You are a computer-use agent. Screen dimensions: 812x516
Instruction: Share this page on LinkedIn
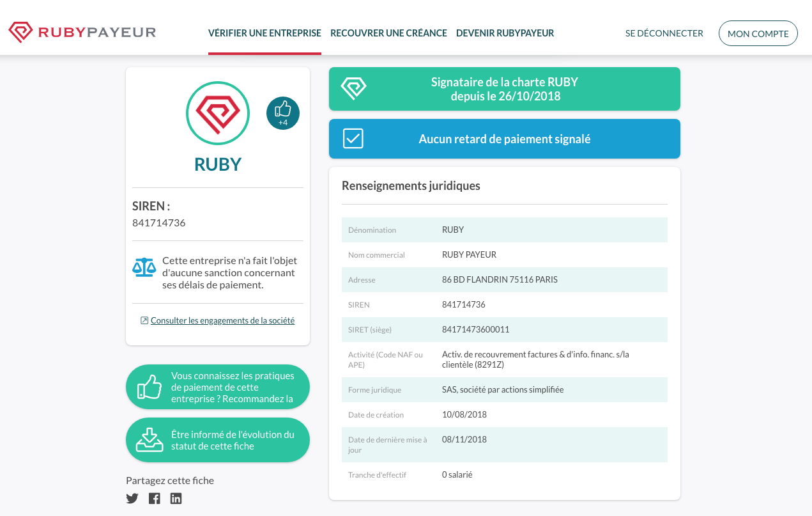pyautogui.click(x=176, y=499)
